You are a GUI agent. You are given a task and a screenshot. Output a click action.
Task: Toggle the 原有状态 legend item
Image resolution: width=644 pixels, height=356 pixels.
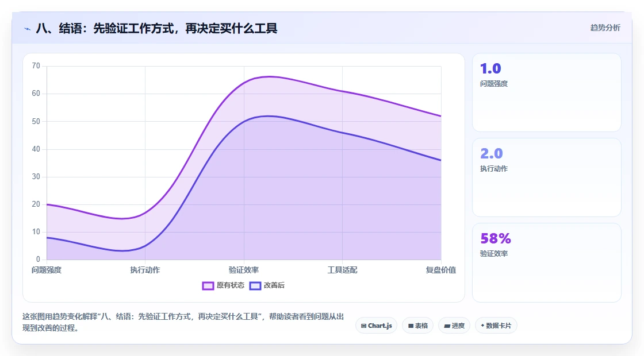click(x=223, y=285)
